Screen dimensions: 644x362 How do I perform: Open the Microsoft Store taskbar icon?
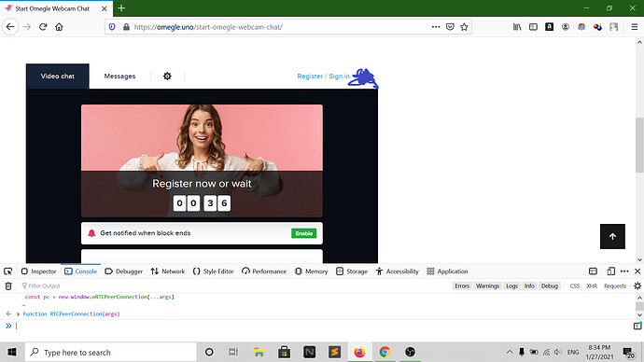pos(285,352)
